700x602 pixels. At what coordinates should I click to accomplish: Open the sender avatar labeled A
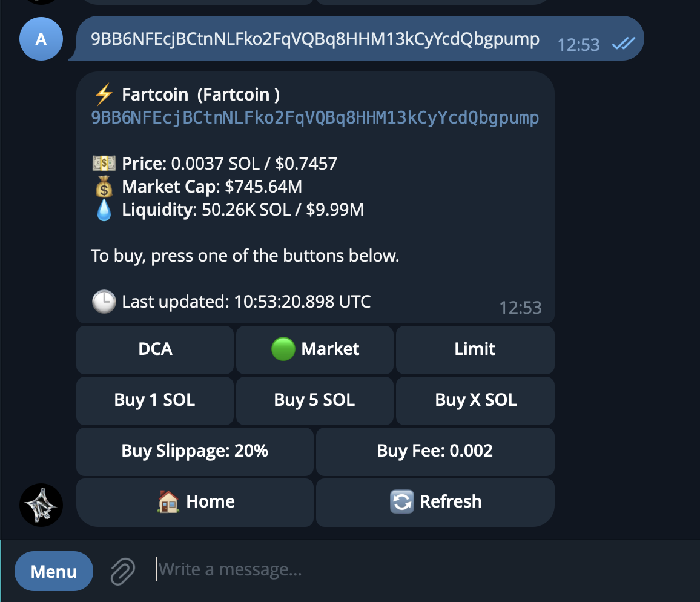pos(41,39)
